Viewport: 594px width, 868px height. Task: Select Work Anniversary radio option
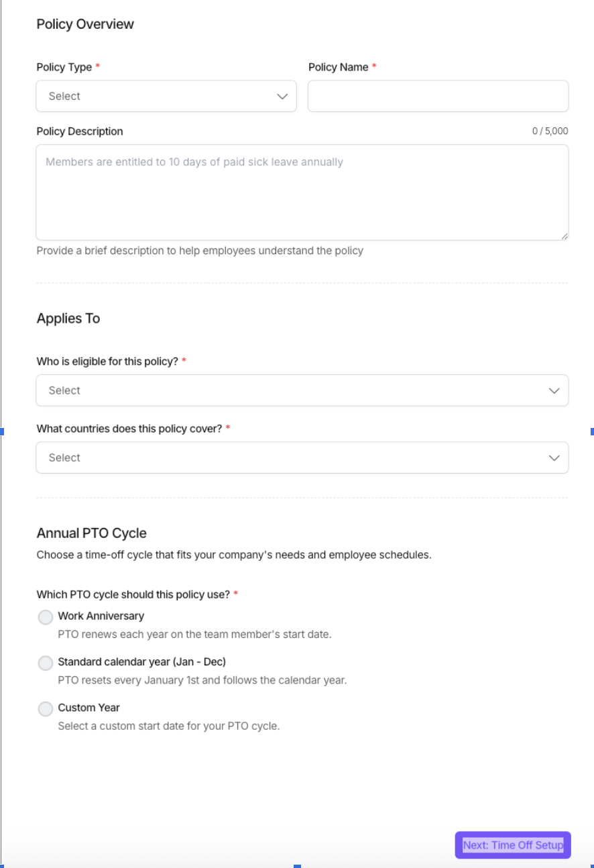46,617
